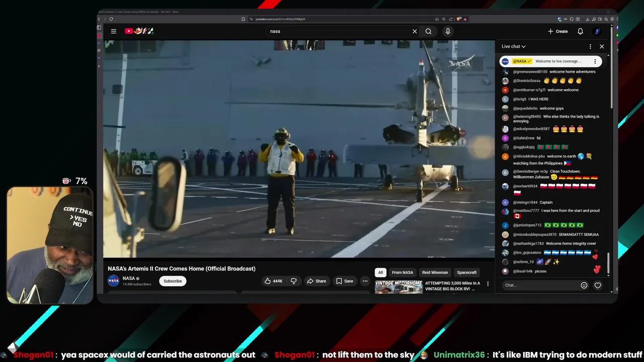Select the 'All' filter chip
The image size is (644, 362).
point(380,273)
